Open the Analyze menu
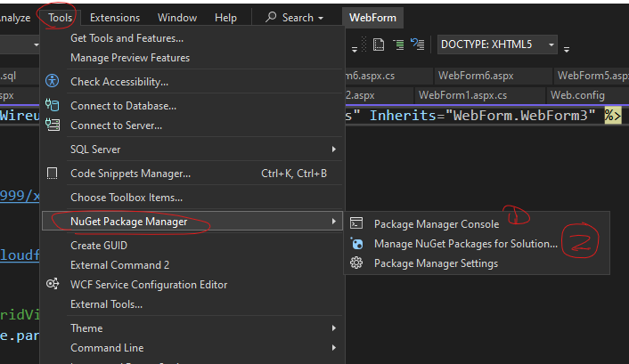Screen dimensions: 629x364 (15, 18)
